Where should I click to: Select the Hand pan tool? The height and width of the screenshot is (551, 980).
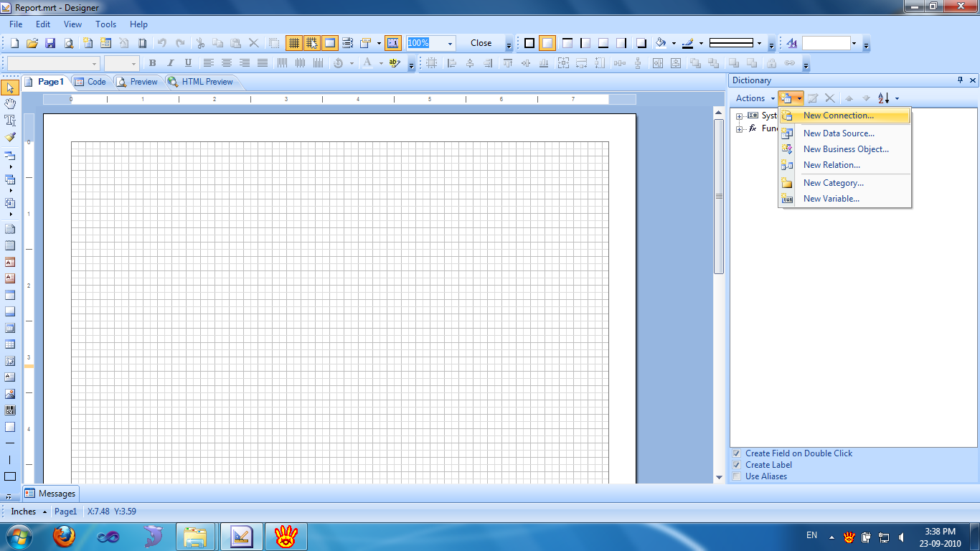(x=10, y=104)
